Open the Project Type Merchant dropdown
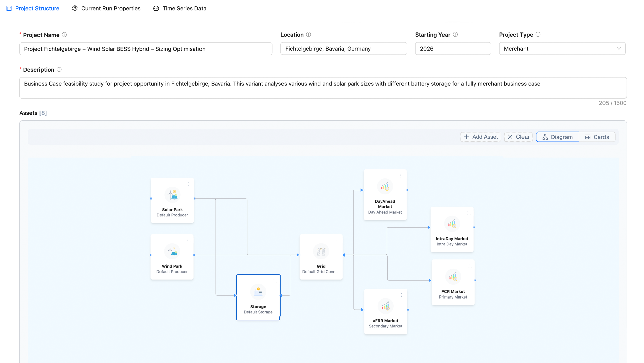Screen dimensions: 644x363 (x=562, y=49)
